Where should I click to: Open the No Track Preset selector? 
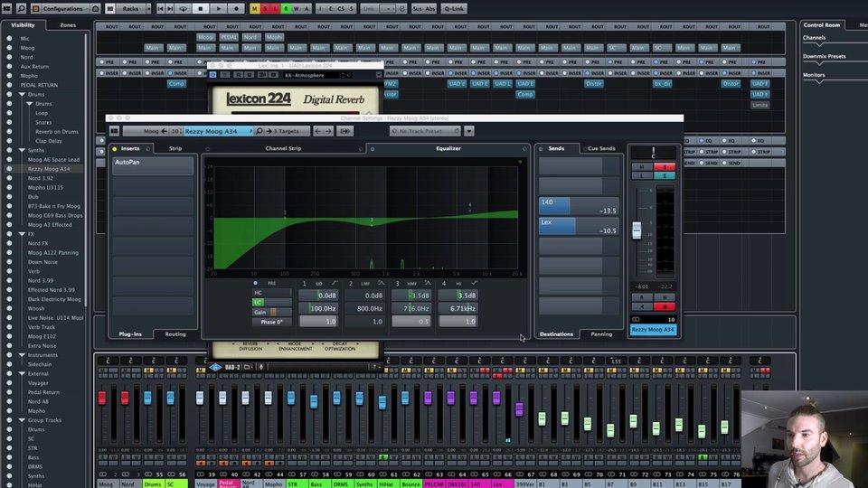425,131
